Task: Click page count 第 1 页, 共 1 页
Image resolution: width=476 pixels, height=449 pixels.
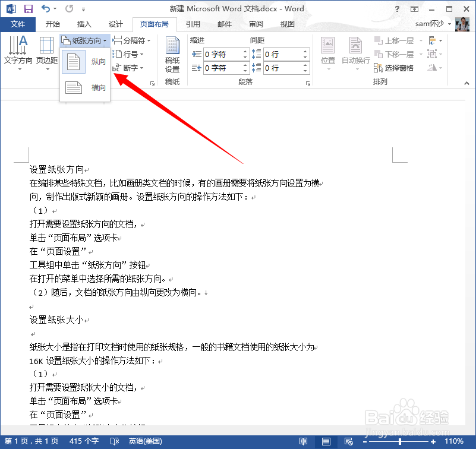Action: pos(31,441)
